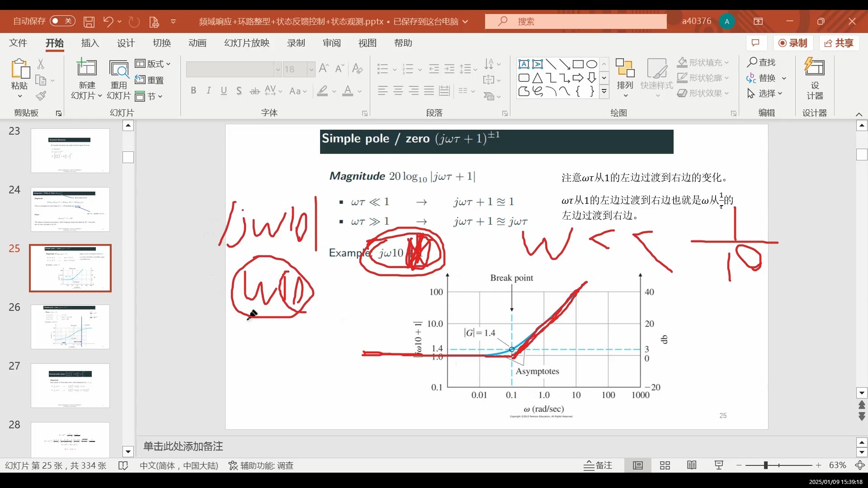This screenshot has width=868, height=488.
Task: Open the Insert (插入) ribbon tab
Action: point(90,43)
